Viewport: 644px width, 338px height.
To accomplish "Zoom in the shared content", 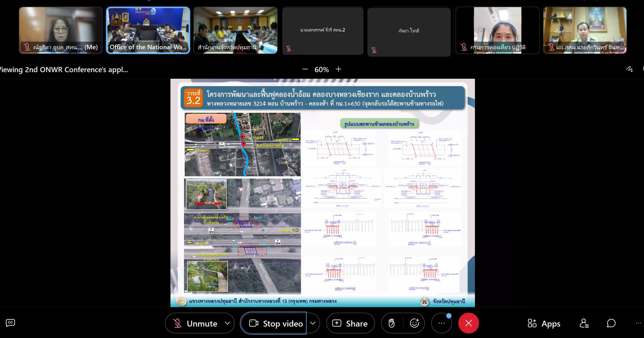I will (x=338, y=69).
